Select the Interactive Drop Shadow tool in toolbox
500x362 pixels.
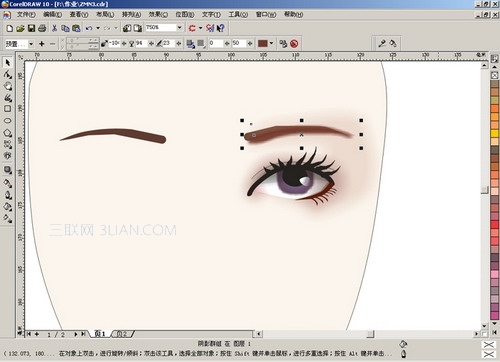[8, 170]
